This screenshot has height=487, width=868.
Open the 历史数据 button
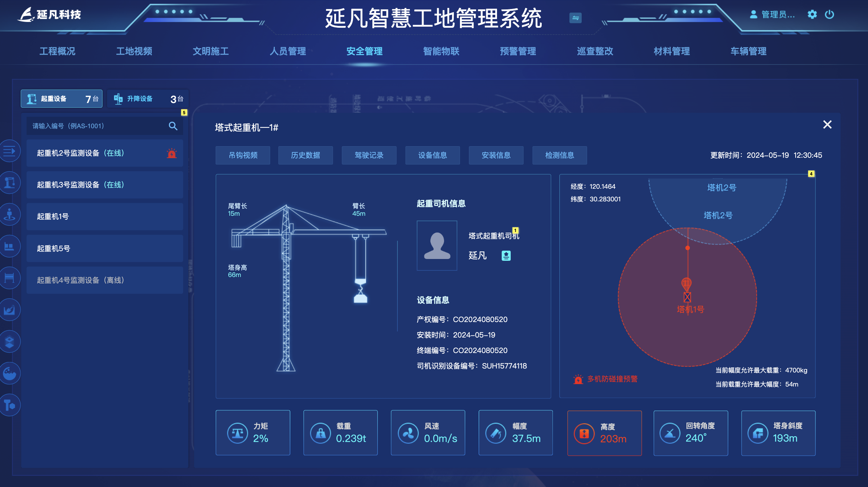(305, 155)
